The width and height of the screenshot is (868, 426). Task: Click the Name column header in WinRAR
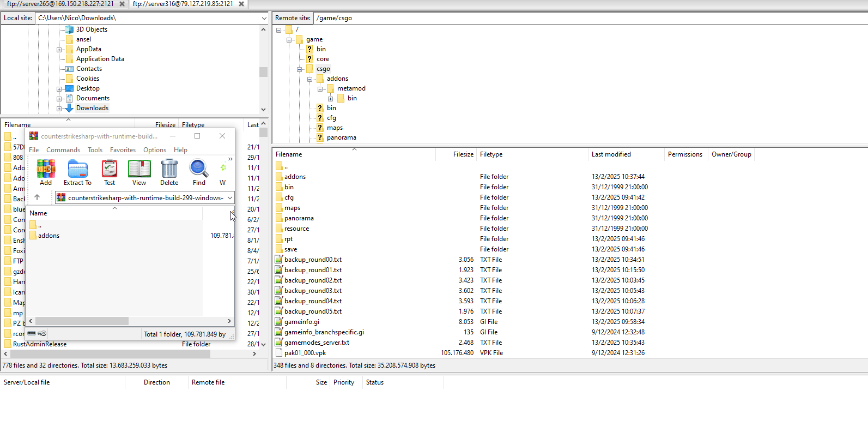tap(114, 213)
